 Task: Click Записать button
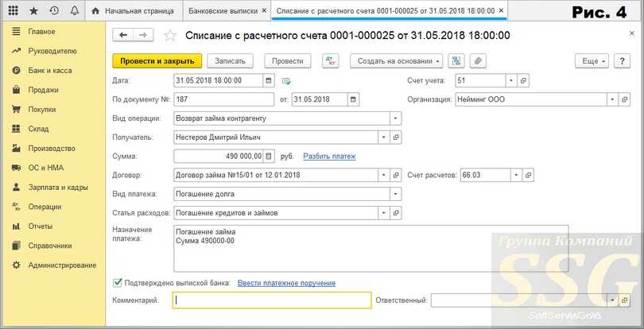[x=230, y=60]
